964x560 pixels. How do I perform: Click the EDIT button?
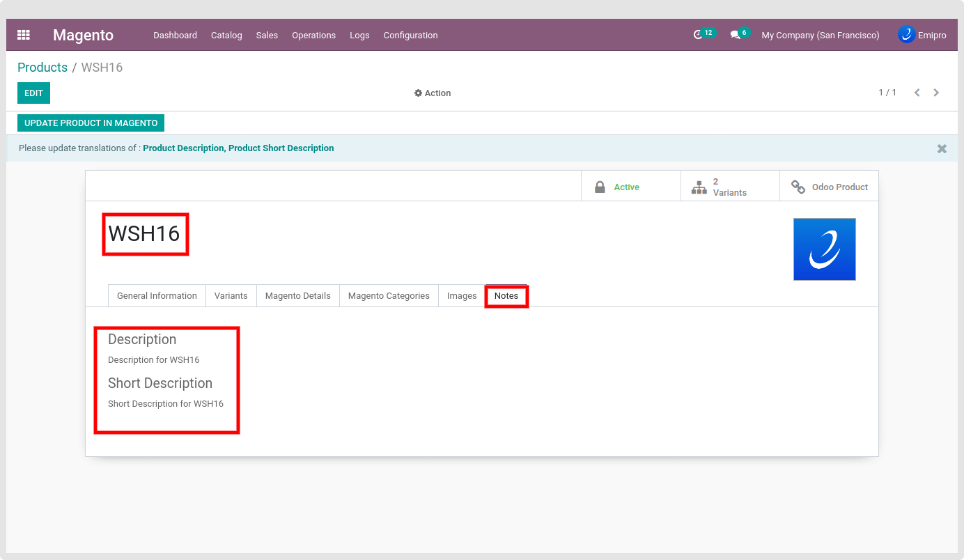33,93
